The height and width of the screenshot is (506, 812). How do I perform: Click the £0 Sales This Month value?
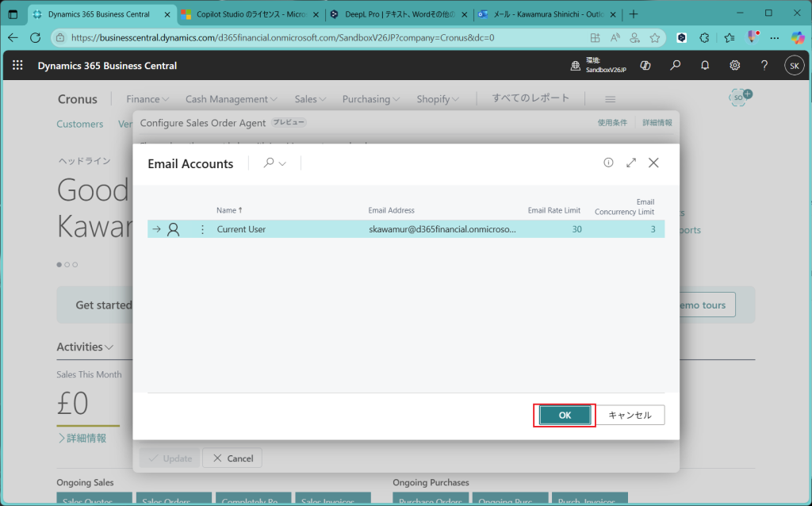72,404
